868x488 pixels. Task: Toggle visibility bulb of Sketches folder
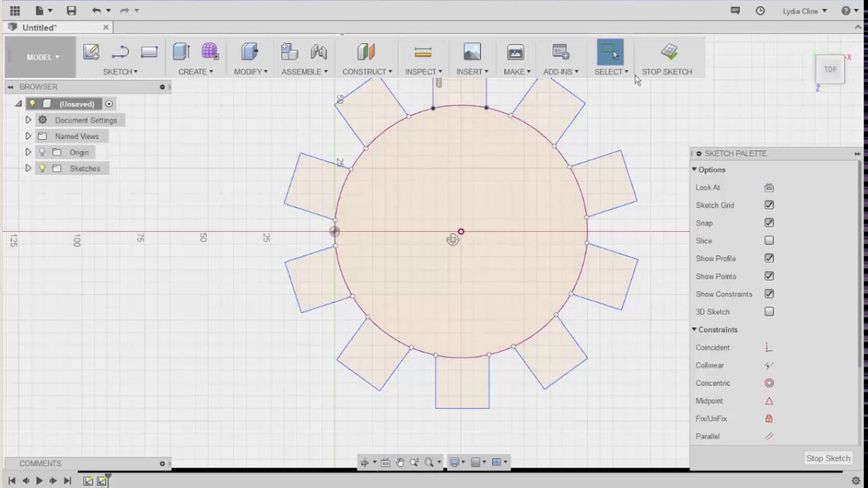point(42,169)
